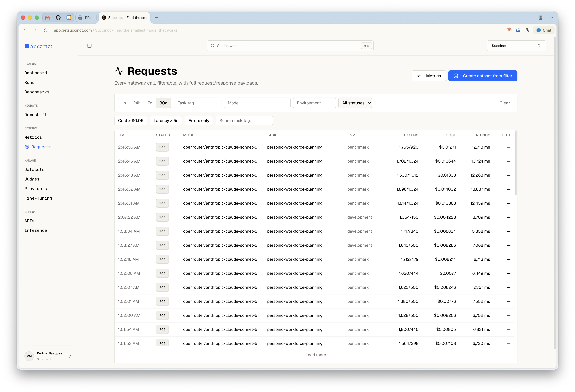Image resolution: width=575 pixels, height=392 pixels.
Task: Open Judges in the sidebar
Action: pos(32,179)
